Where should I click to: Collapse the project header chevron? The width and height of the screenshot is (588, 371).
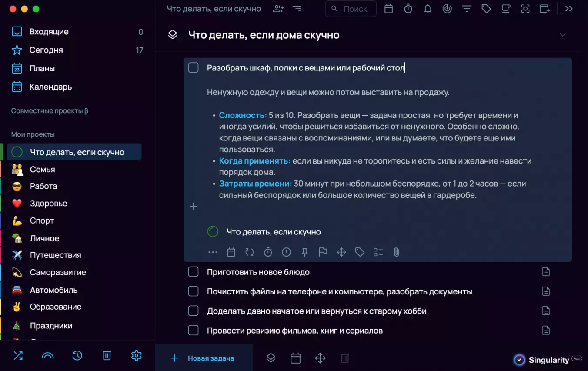[x=563, y=35]
